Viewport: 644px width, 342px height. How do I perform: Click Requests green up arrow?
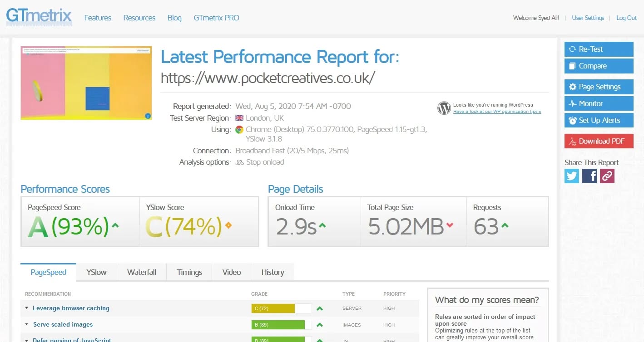click(x=505, y=225)
